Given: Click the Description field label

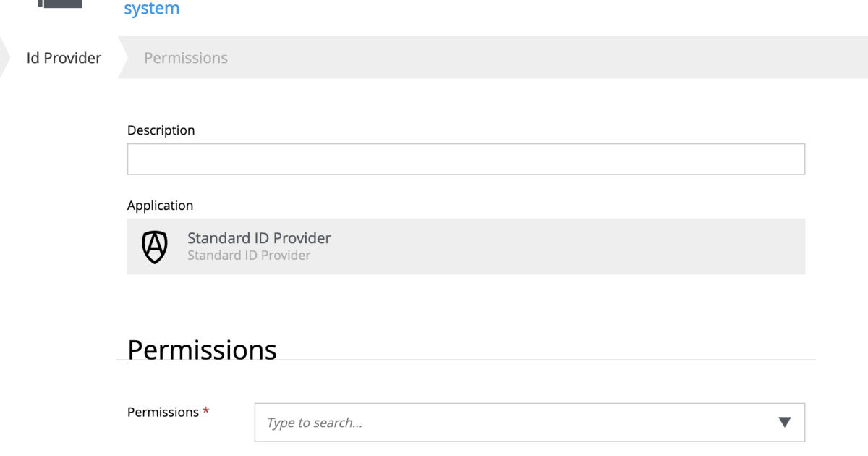Looking at the screenshot, I should pos(161,130).
